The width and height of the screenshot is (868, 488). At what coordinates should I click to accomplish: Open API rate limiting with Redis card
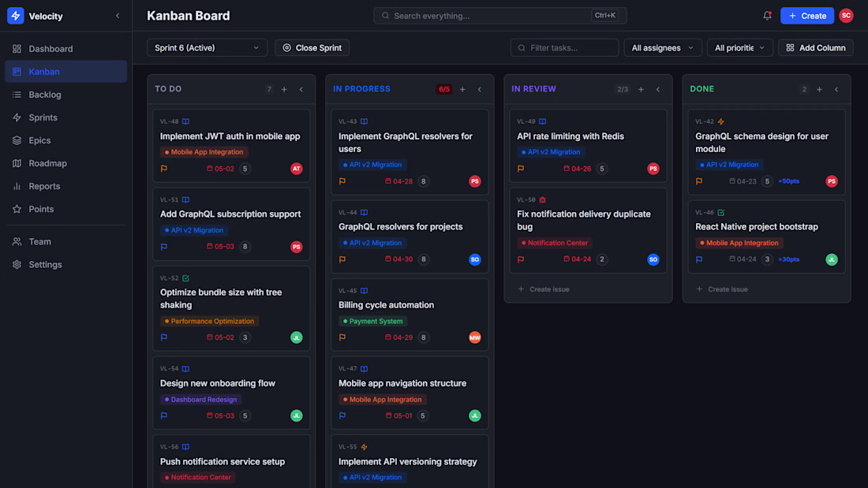coord(588,146)
